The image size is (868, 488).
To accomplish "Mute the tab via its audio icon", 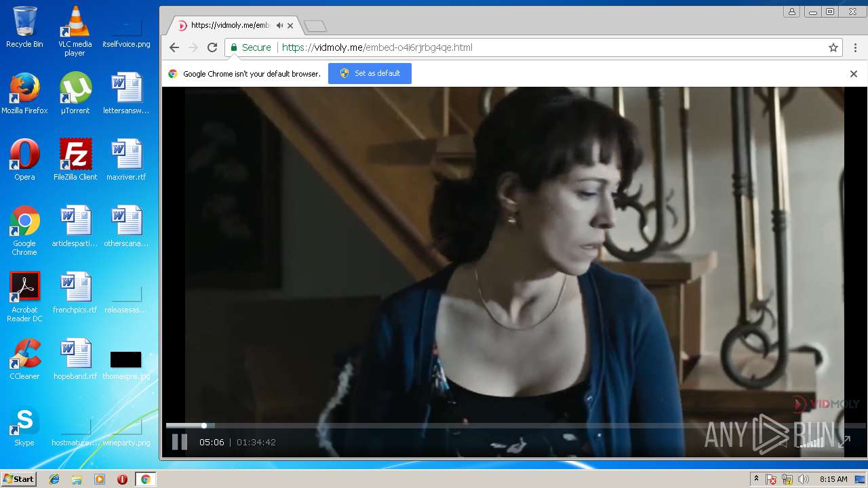I will pyautogui.click(x=279, y=26).
